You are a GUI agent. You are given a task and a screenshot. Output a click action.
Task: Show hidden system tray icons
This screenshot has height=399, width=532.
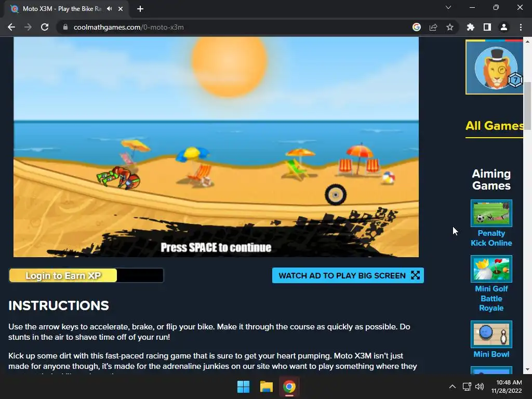[453, 387]
